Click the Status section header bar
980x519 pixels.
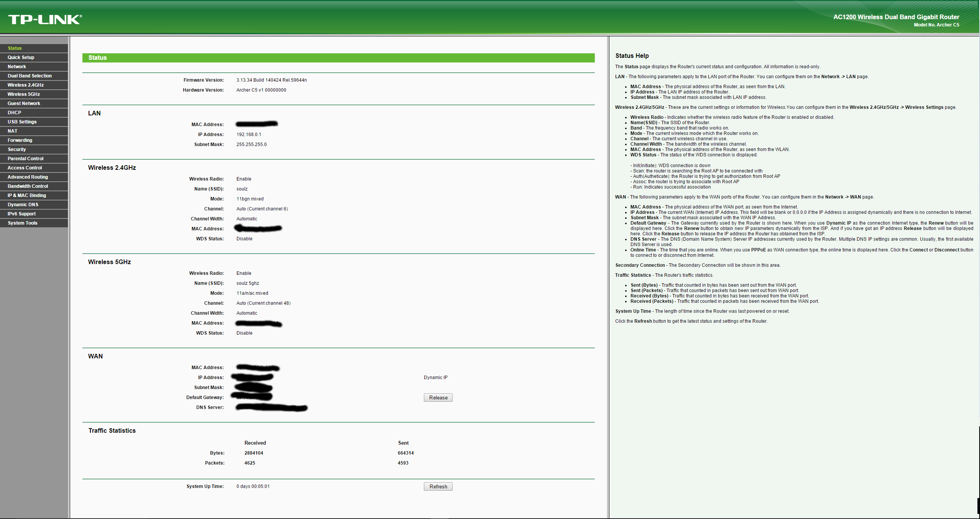pyautogui.click(x=338, y=58)
